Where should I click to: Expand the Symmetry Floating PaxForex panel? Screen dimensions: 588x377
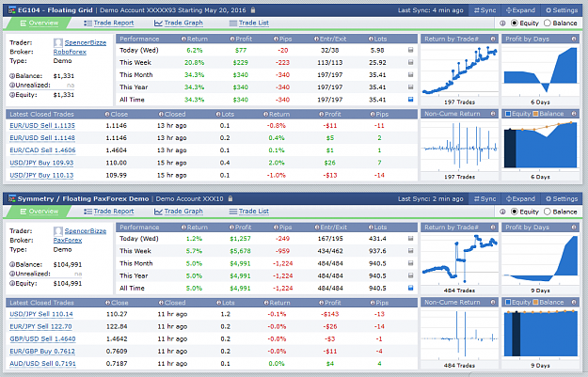520,198
